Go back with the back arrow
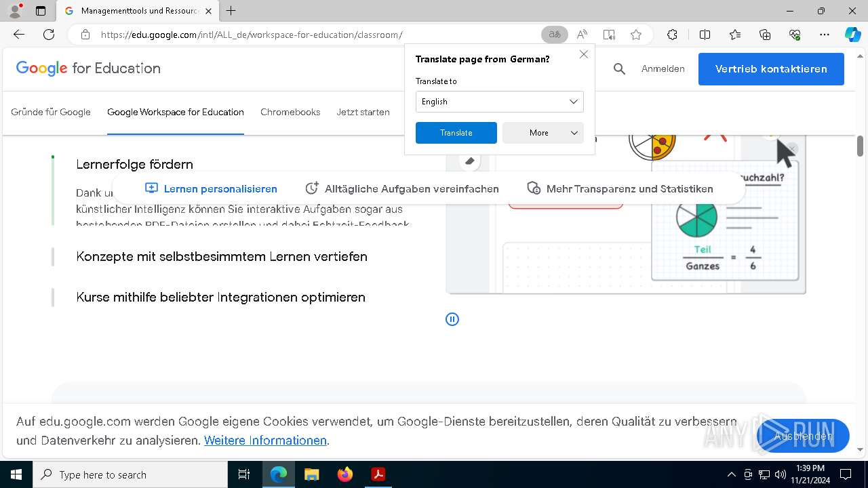The height and width of the screenshot is (488, 868). (19, 35)
